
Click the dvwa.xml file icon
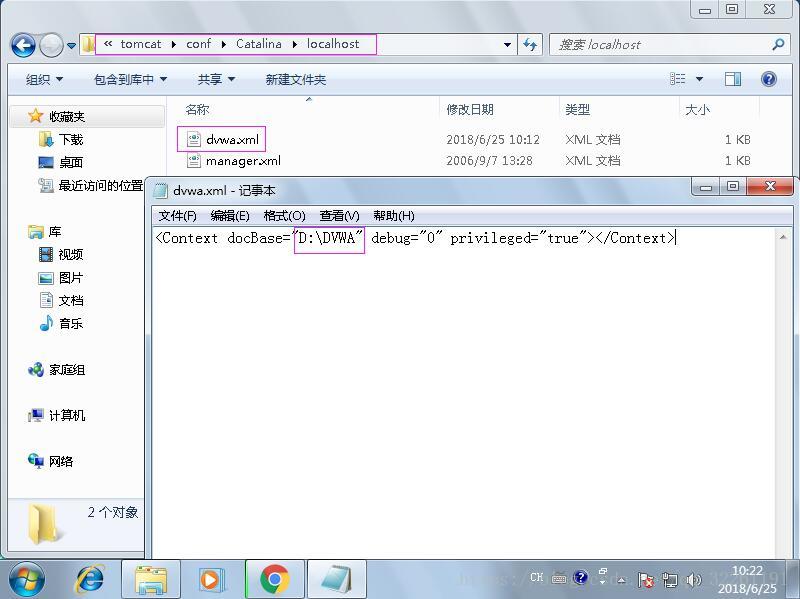pos(194,139)
